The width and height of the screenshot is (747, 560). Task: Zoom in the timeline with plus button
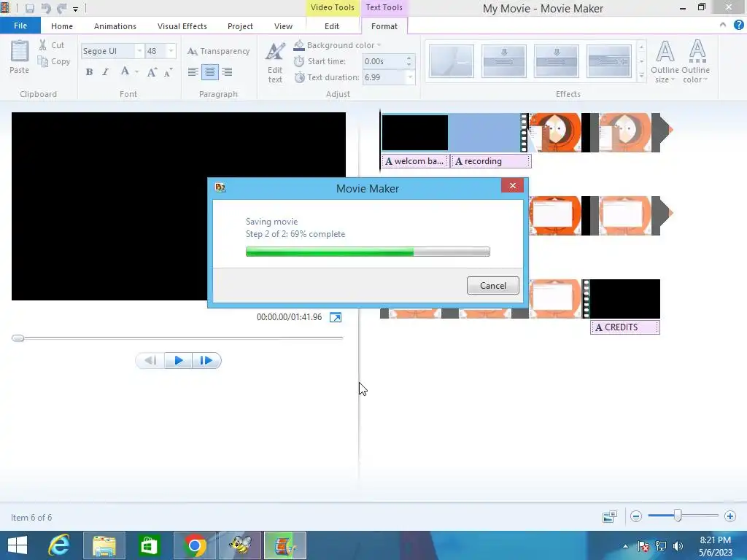(x=729, y=516)
